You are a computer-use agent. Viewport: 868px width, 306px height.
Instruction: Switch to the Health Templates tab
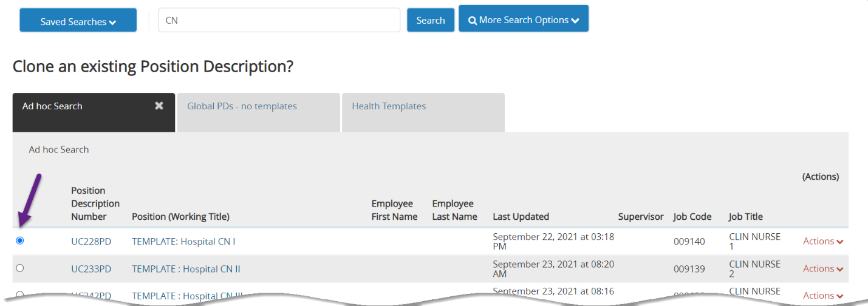[389, 106]
